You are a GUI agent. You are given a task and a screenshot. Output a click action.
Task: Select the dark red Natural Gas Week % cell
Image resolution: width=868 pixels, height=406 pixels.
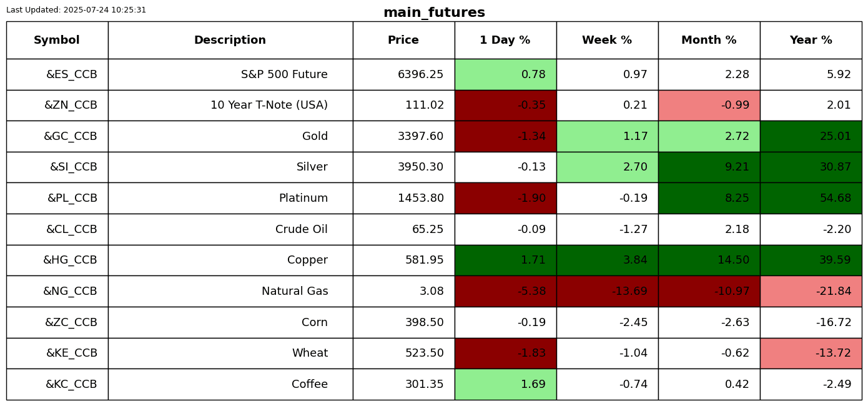[x=607, y=291]
